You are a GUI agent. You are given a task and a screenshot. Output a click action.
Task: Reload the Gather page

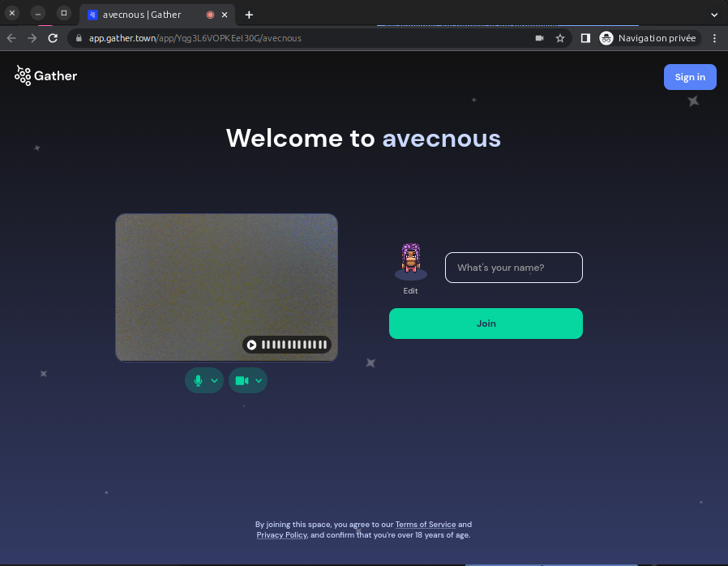pyautogui.click(x=53, y=38)
